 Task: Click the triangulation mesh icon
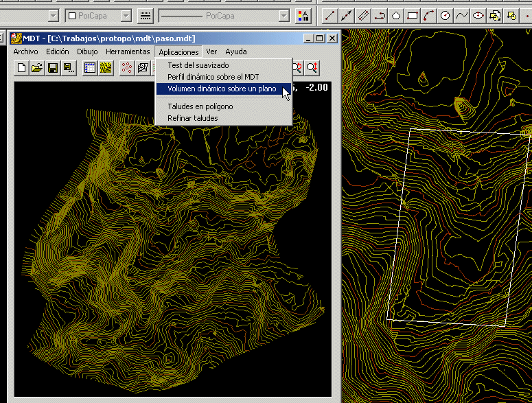pyautogui.click(x=143, y=68)
